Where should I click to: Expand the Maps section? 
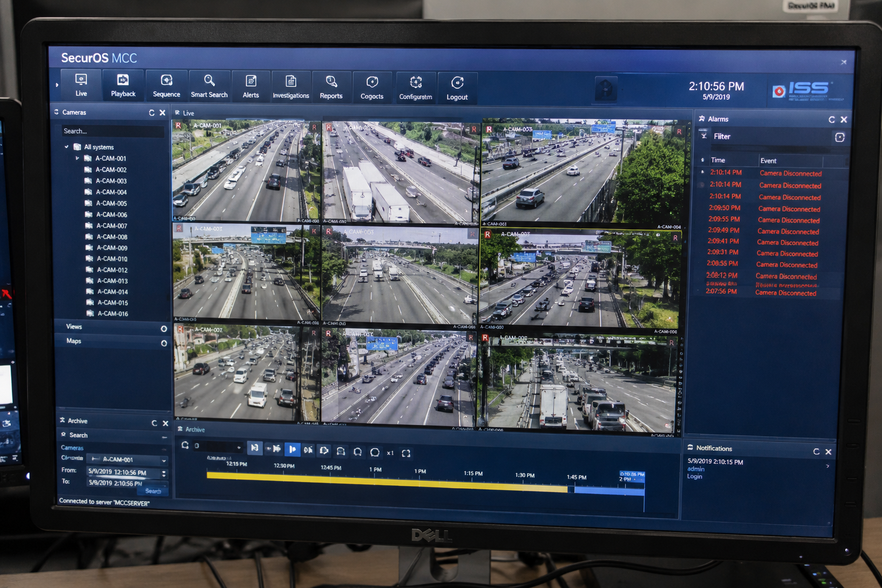click(x=164, y=343)
